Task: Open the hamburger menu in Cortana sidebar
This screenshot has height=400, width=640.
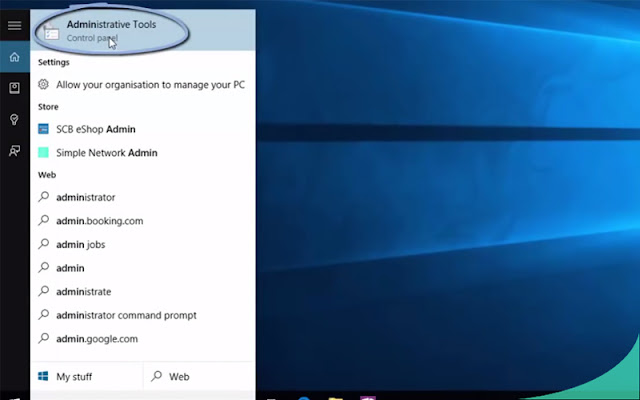Action: pyautogui.click(x=15, y=25)
